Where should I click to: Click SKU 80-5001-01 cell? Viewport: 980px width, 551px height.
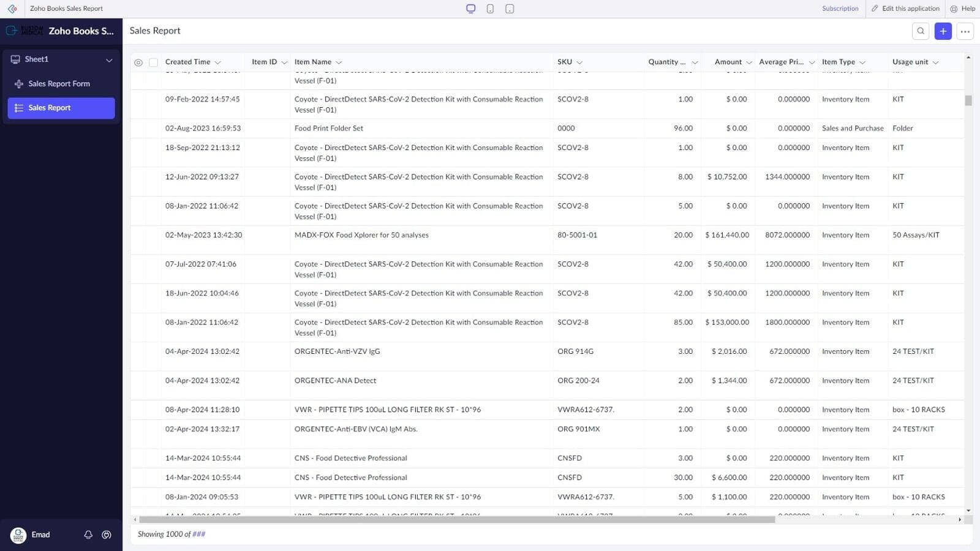coord(577,235)
